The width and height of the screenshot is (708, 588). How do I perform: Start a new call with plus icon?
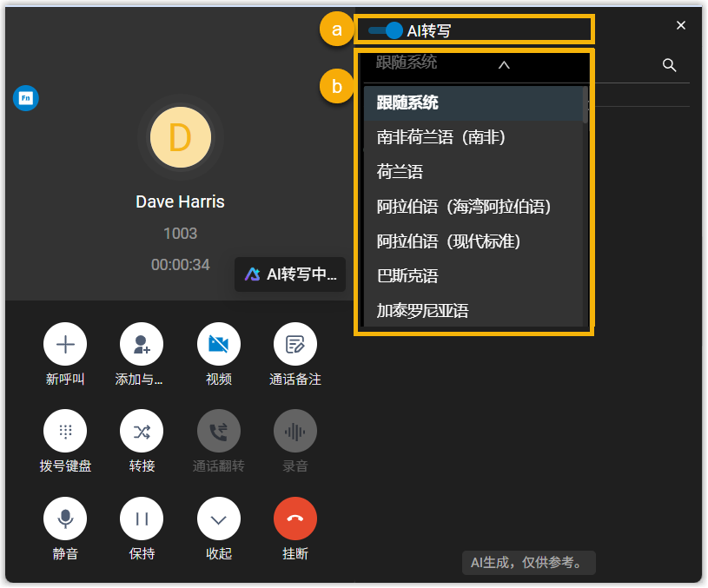point(65,345)
